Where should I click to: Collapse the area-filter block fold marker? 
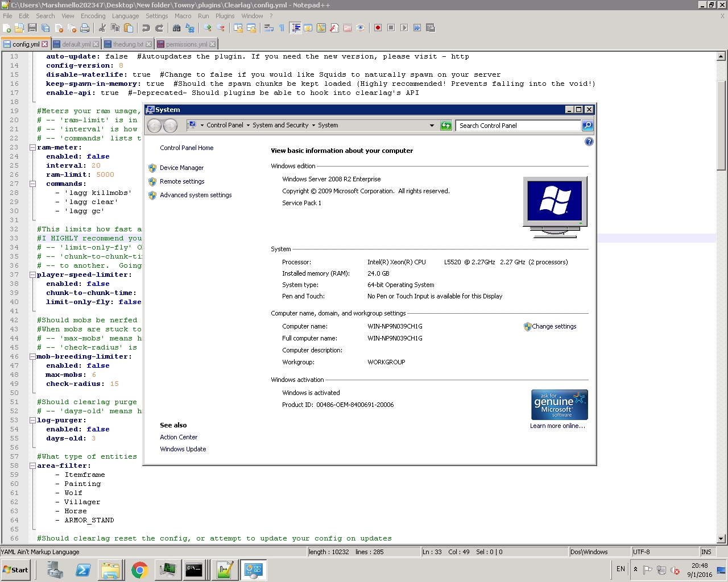click(32, 465)
